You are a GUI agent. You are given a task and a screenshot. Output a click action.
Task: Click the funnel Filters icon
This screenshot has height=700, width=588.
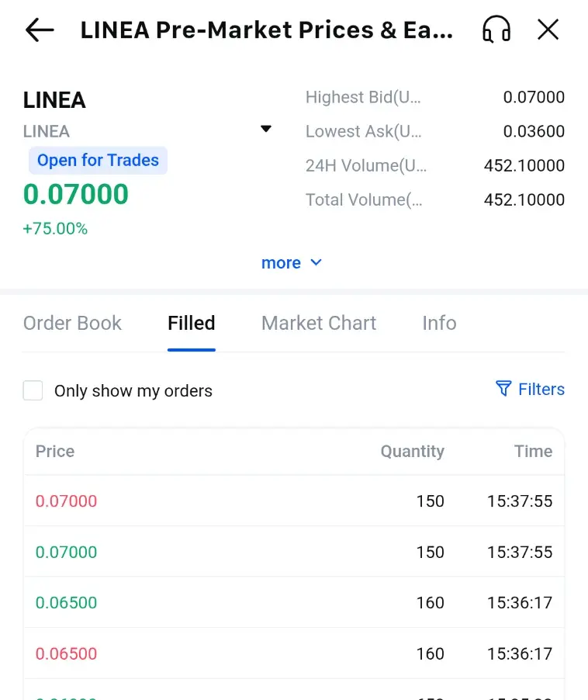pos(503,389)
